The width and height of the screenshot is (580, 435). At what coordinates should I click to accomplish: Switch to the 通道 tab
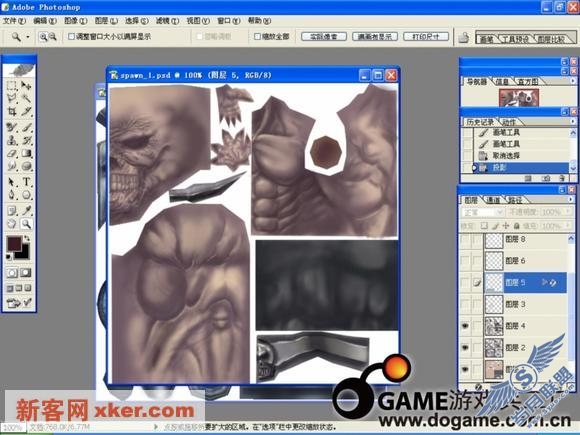(x=492, y=200)
